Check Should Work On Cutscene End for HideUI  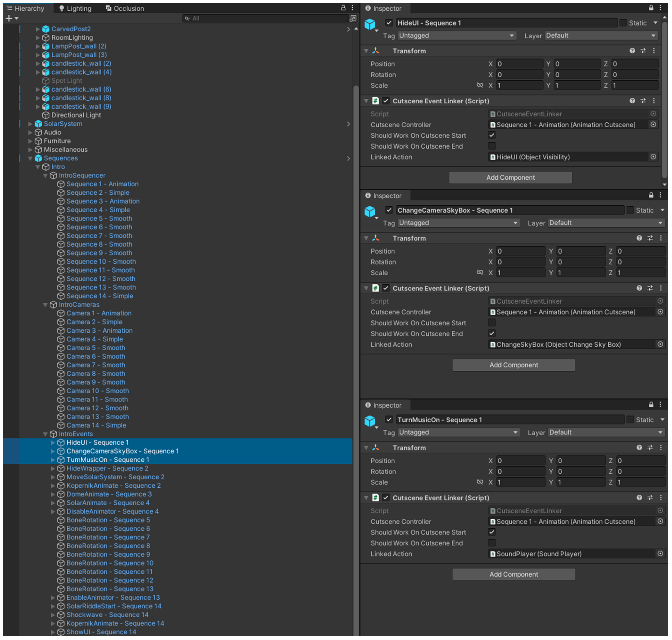492,146
